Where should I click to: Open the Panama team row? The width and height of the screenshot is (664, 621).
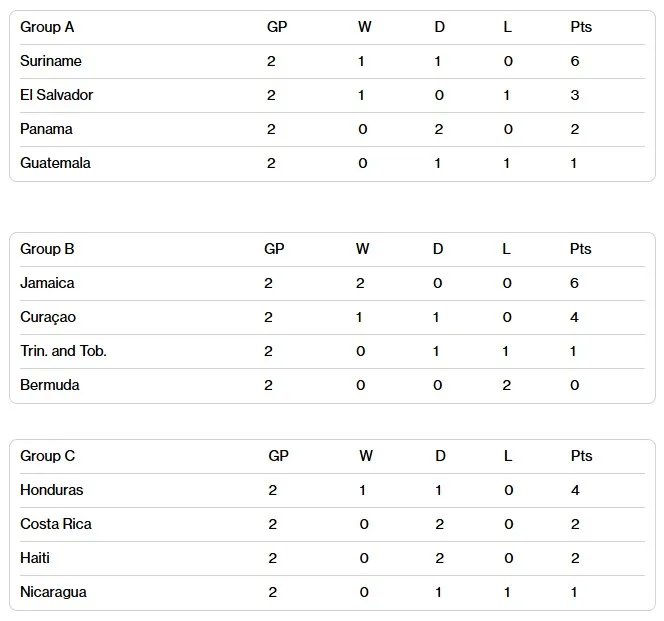46,129
